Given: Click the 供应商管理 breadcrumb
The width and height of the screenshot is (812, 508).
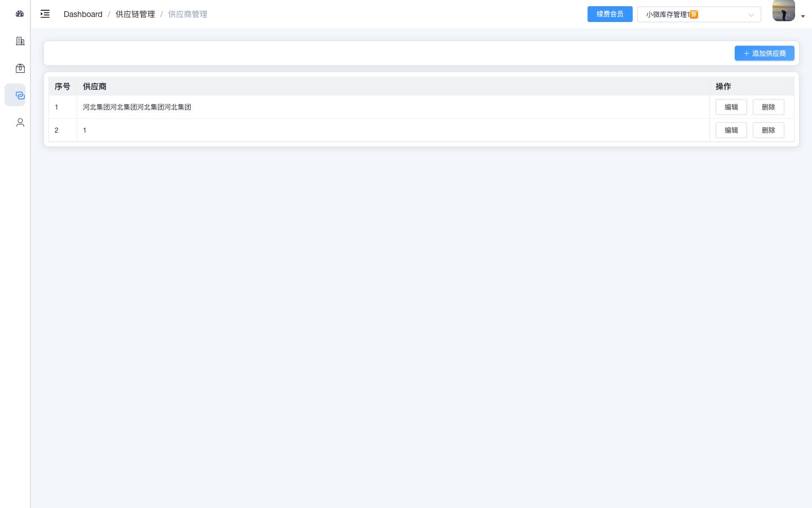Looking at the screenshot, I should coord(188,14).
